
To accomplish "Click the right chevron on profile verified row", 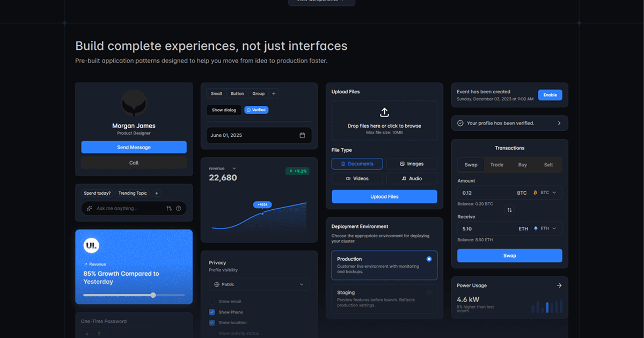I will point(559,123).
